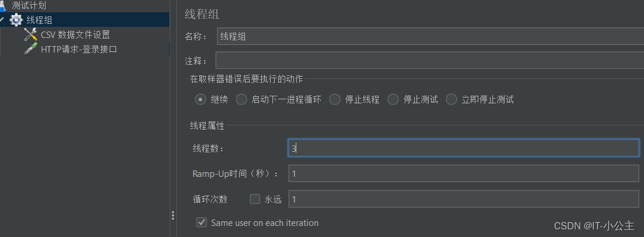The height and width of the screenshot is (237, 644).
Task: Uncheck Same user on each iteration
Action: [x=201, y=222]
